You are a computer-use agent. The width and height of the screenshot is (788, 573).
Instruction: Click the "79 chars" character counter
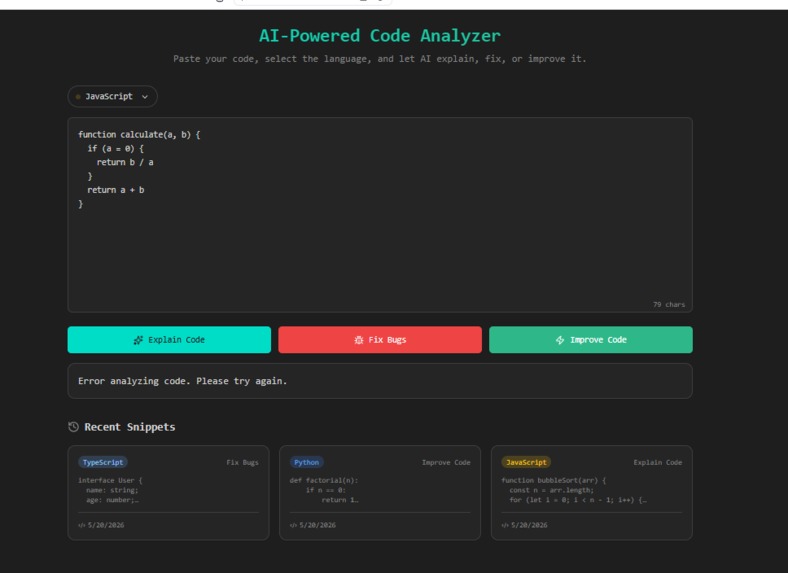668,305
